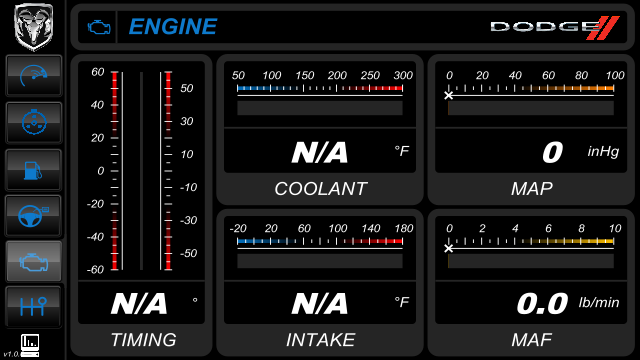Open the stopwatch performance timer page
Viewport: 640px width, 360px height.
33,122
